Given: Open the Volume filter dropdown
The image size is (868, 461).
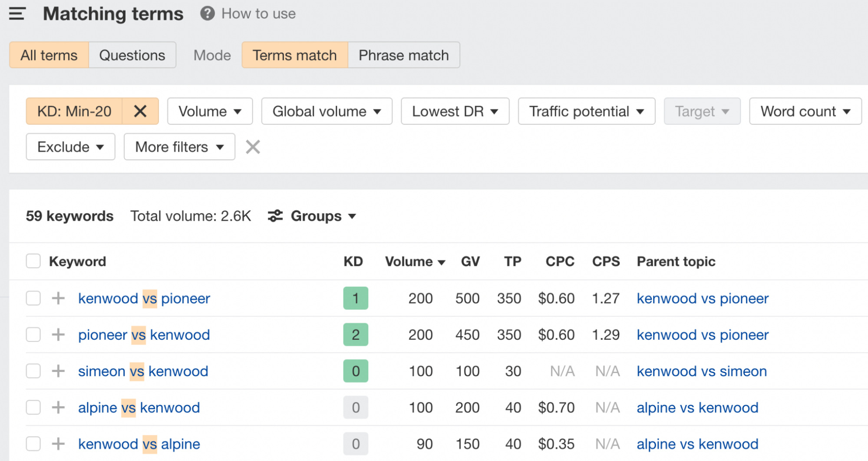Looking at the screenshot, I should point(210,111).
